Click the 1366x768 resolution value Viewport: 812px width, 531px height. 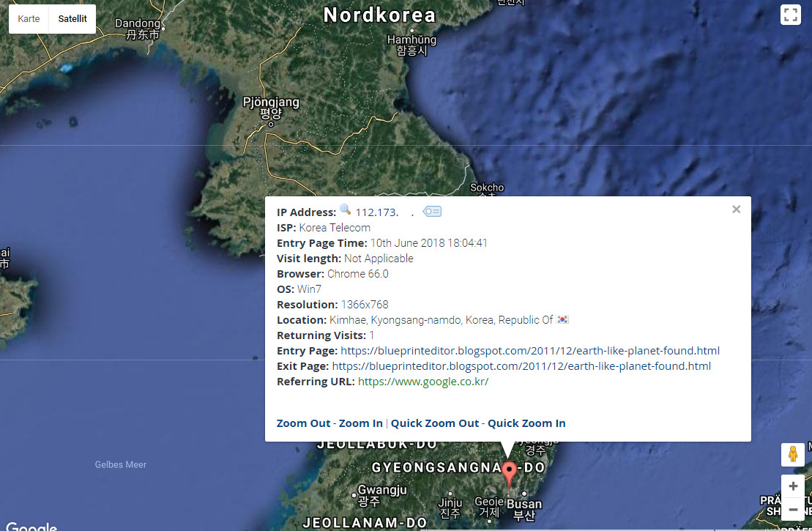(x=365, y=305)
